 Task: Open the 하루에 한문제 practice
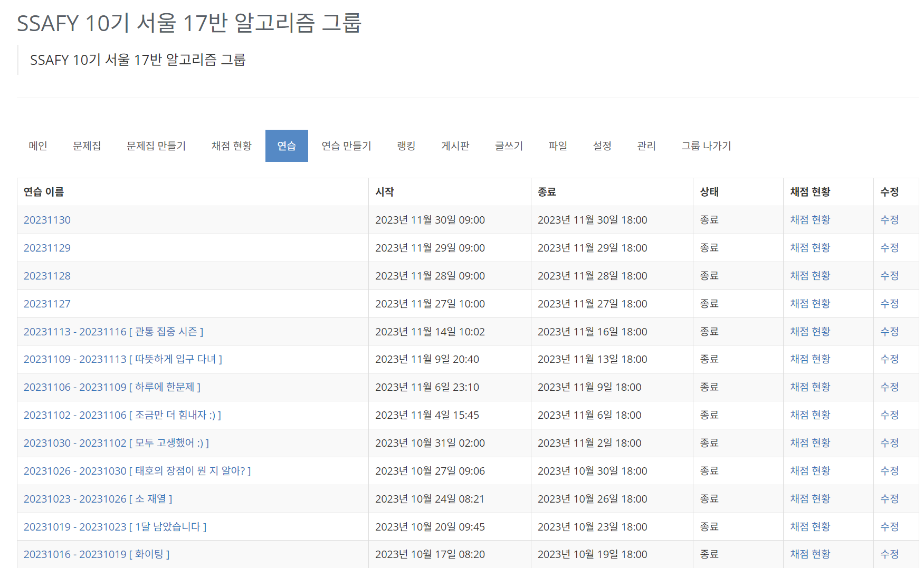(x=112, y=387)
